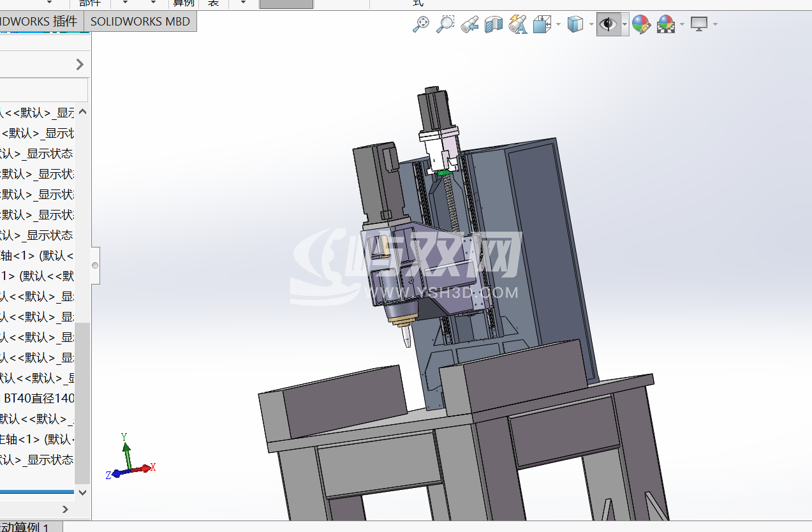Click the View Settings monitor icon
The image size is (812, 532).
700,24
